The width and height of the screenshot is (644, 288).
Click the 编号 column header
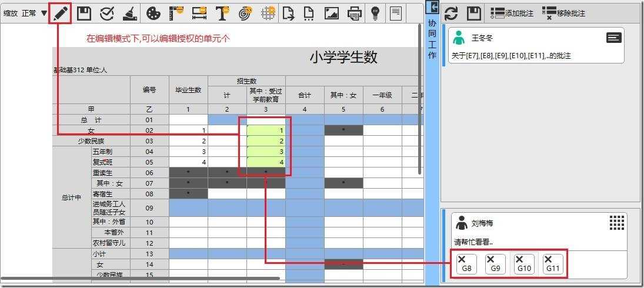149,89
